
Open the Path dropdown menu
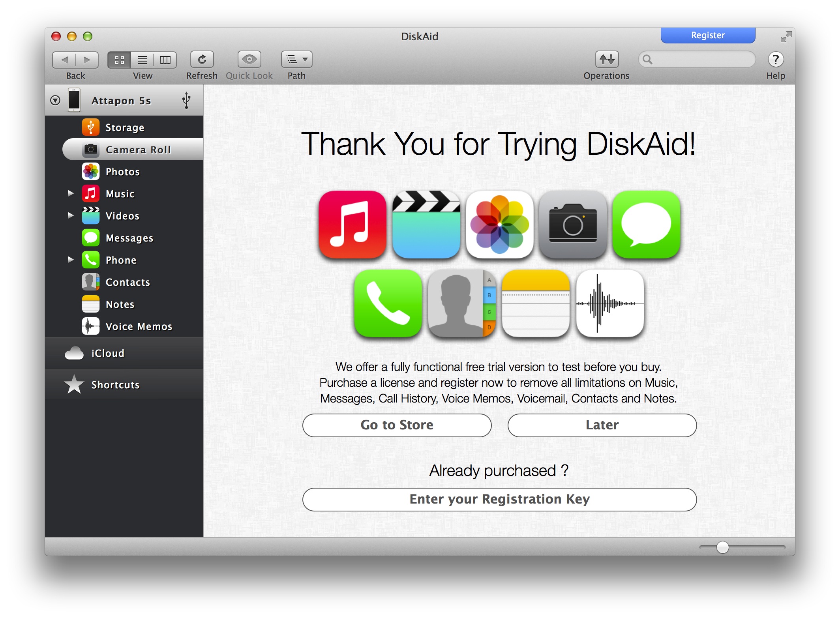(x=296, y=60)
